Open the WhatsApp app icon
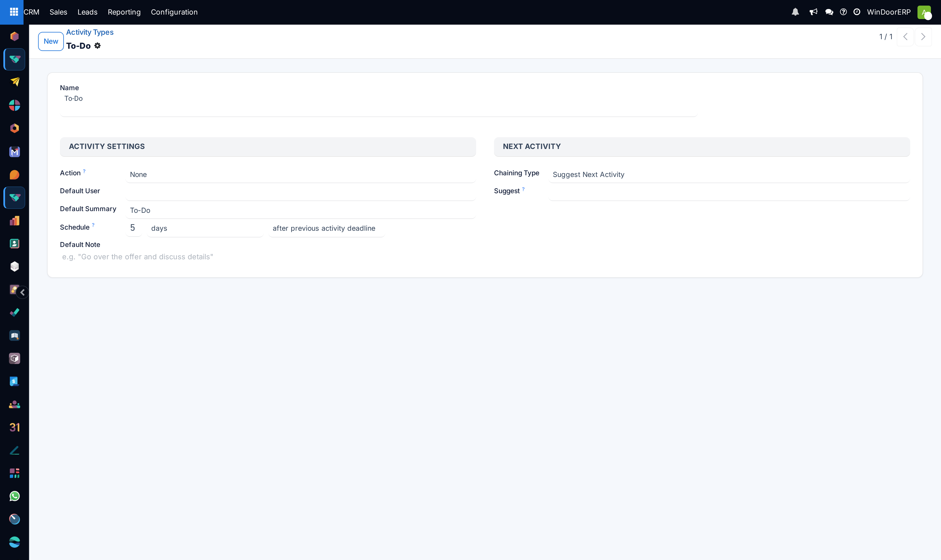 14,496
